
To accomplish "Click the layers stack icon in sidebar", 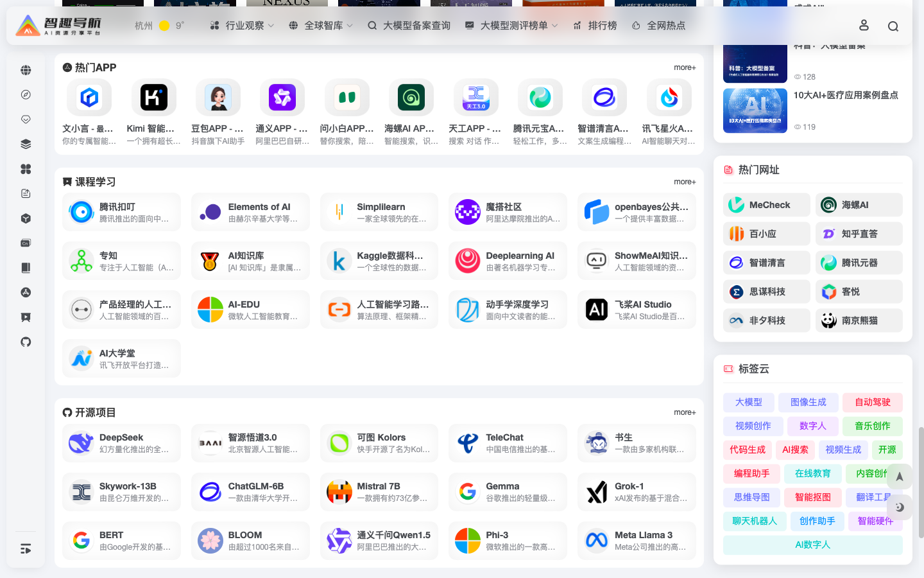I will [x=26, y=144].
